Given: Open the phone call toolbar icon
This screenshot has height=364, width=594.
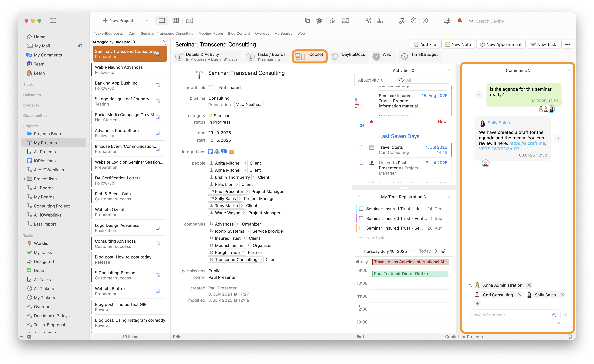Looking at the screenshot, I should coord(368,21).
